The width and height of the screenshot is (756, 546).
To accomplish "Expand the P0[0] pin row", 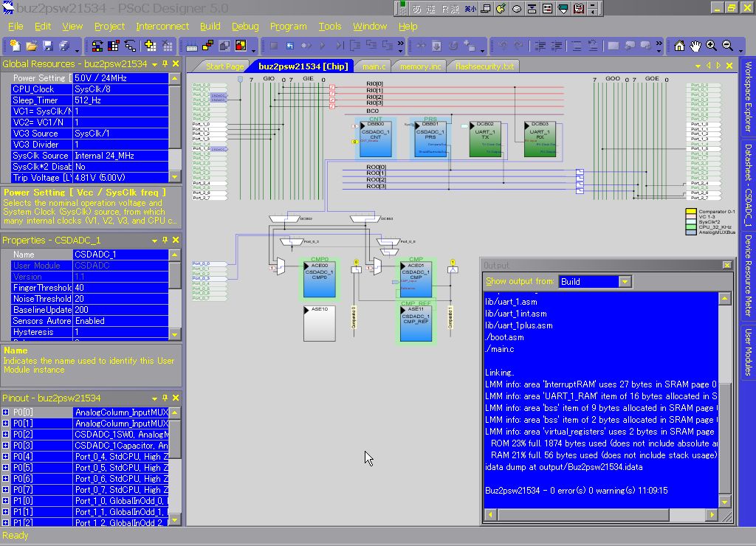I will [5, 412].
